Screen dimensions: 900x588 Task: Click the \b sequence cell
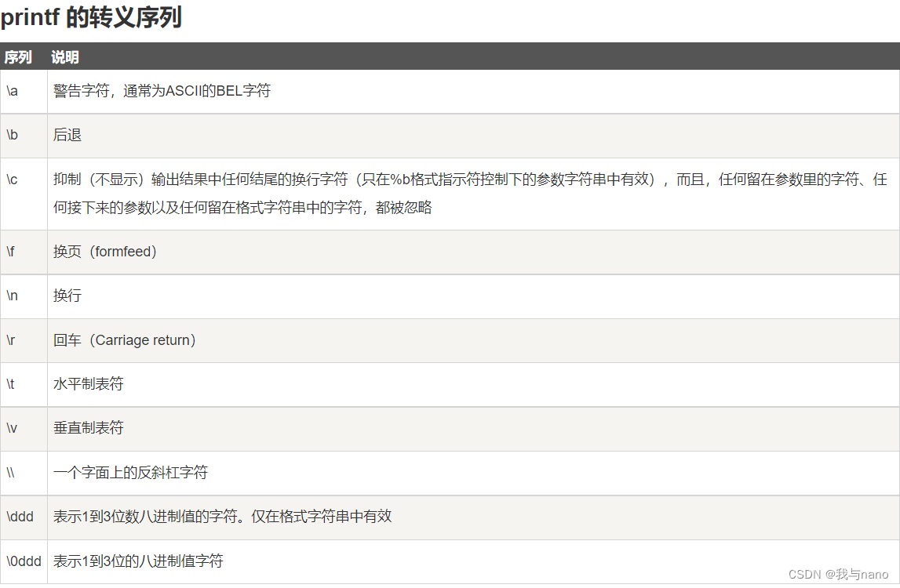point(12,134)
